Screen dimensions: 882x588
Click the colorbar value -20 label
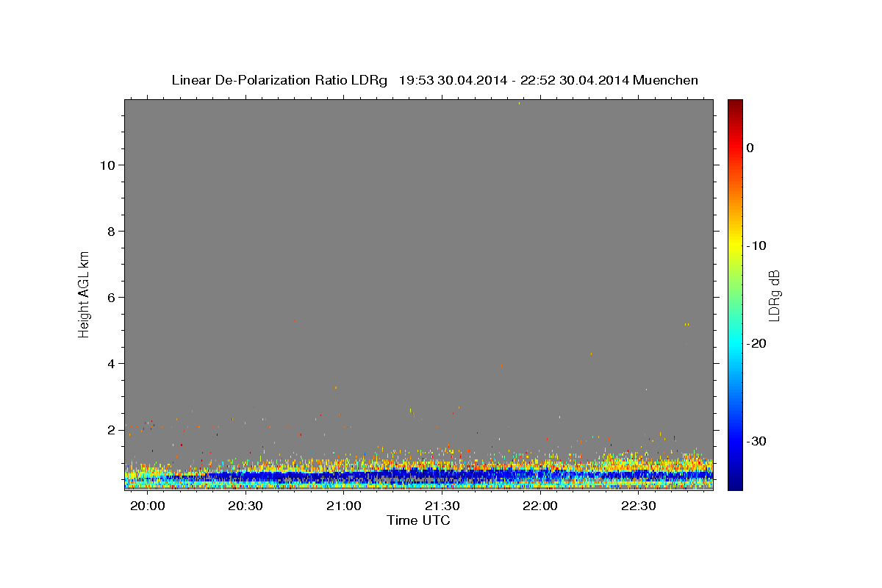coord(757,343)
